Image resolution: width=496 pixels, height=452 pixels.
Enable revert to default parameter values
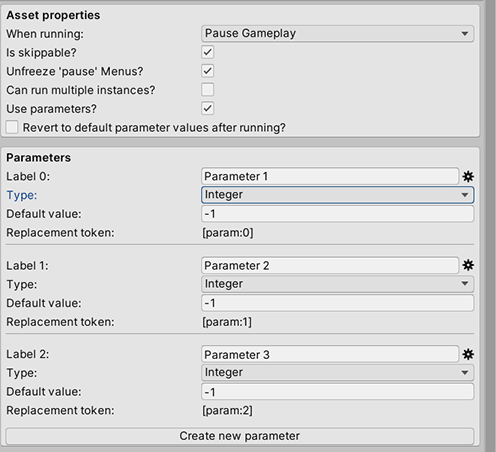(x=12, y=127)
